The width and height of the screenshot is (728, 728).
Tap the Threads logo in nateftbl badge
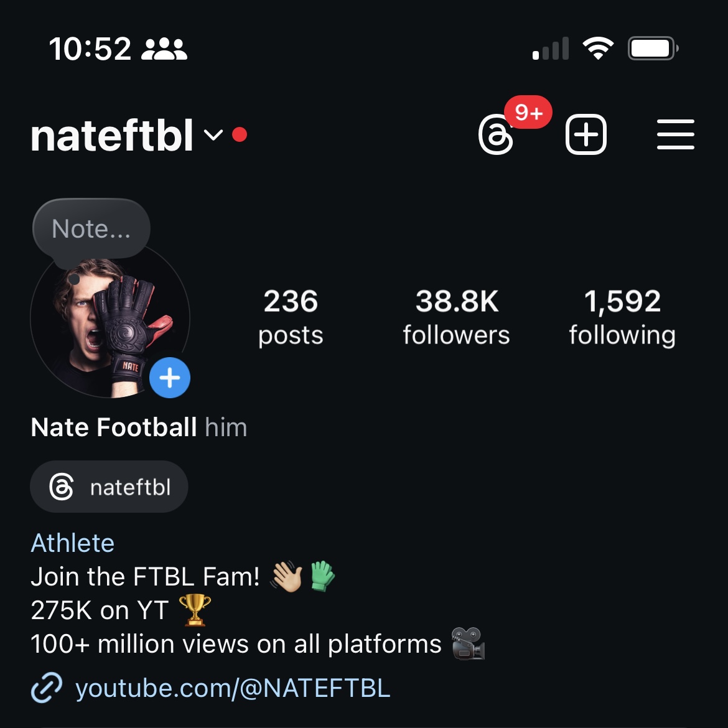pos(61,487)
